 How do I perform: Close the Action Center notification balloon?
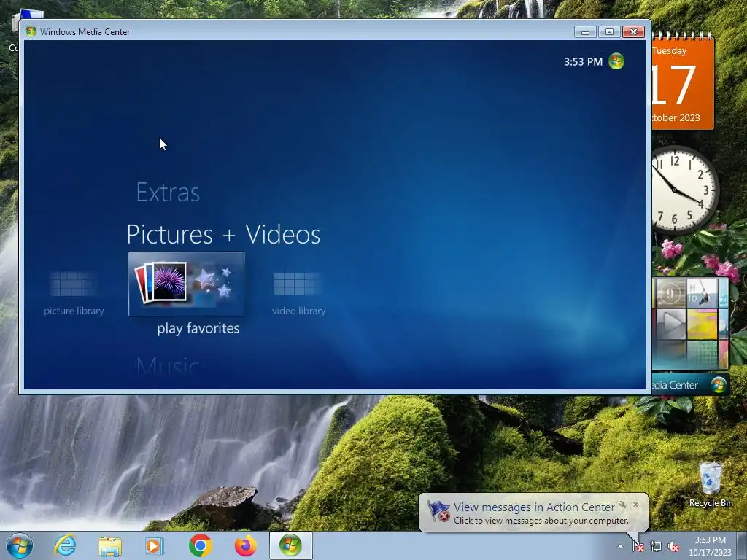[635, 505]
